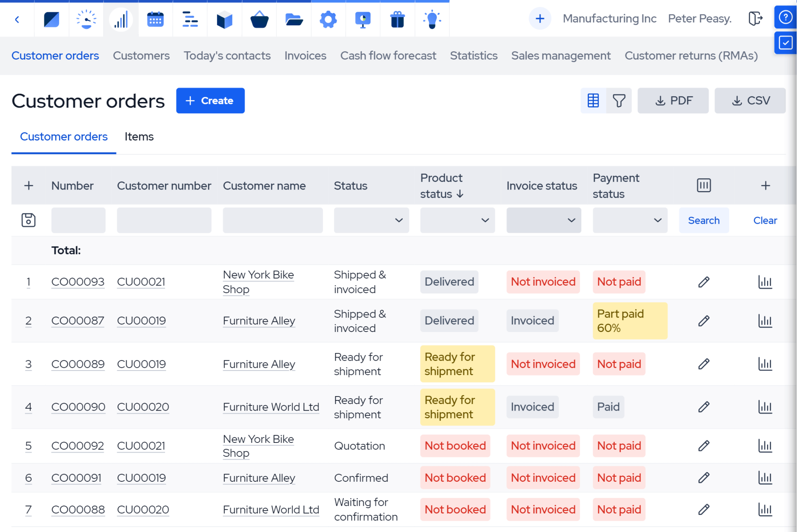Open the Procurement basket module
The width and height of the screenshot is (797, 532).
pos(259,19)
